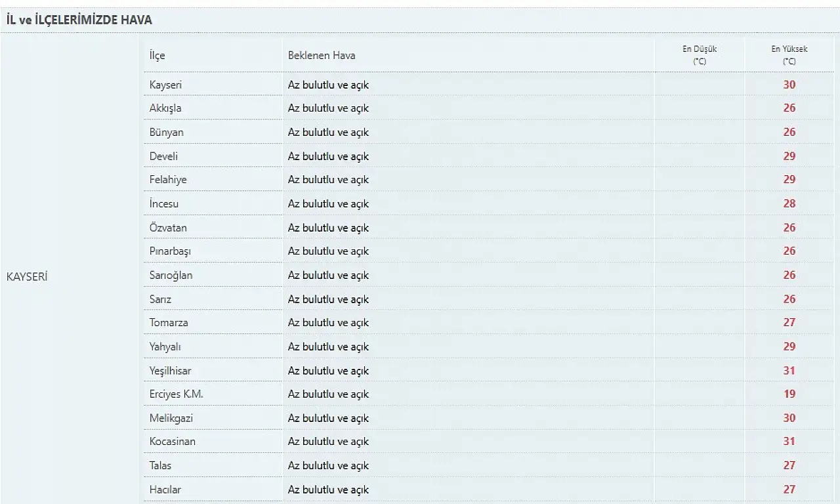Click 'Az bulutlu ve açık' in Yeşilhisar row
This screenshot has width=840, height=504.
pyautogui.click(x=328, y=371)
